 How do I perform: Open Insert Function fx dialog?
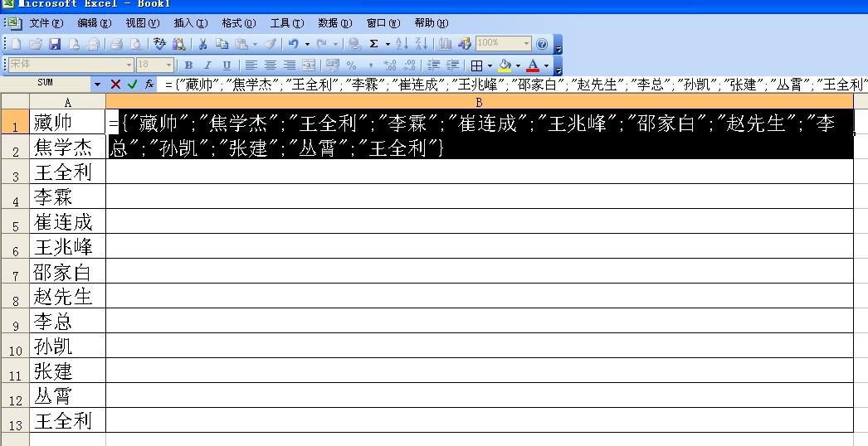tap(149, 84)
